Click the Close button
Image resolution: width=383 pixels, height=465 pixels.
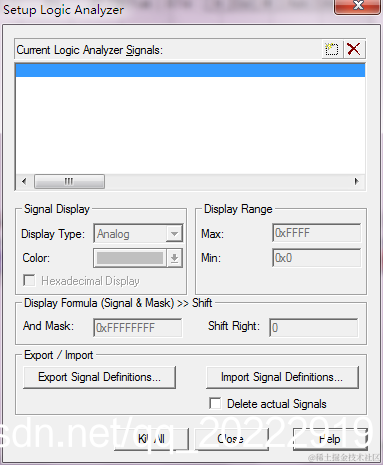(x=231, y=439)
